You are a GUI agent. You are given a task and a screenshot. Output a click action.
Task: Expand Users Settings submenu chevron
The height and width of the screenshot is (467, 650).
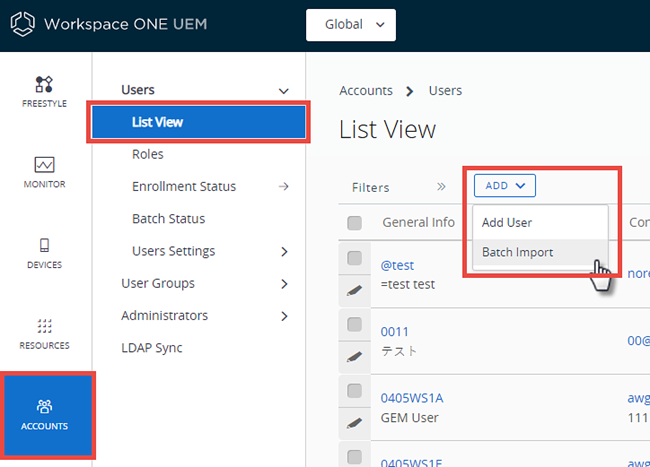coord(284,252)
